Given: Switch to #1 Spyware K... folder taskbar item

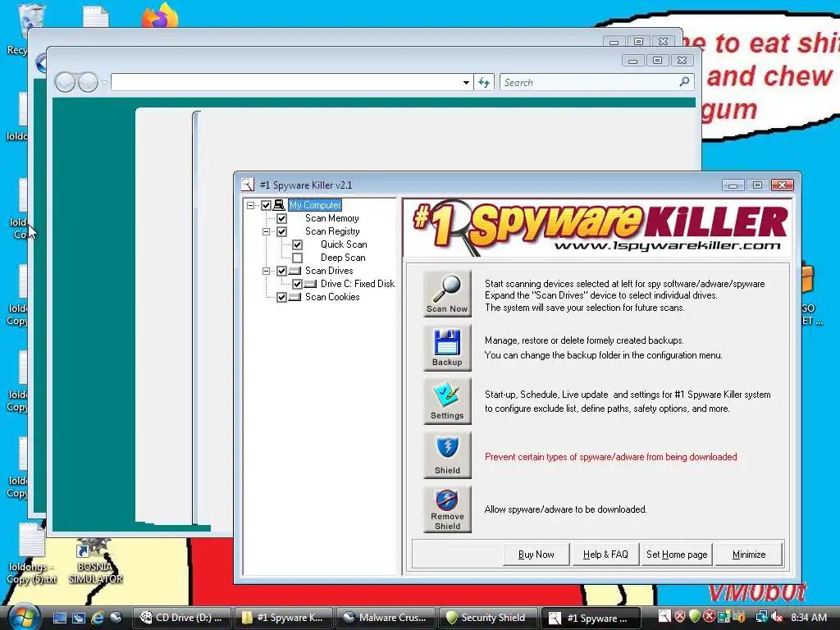Looking at the screenshot, I should (283, 618).
